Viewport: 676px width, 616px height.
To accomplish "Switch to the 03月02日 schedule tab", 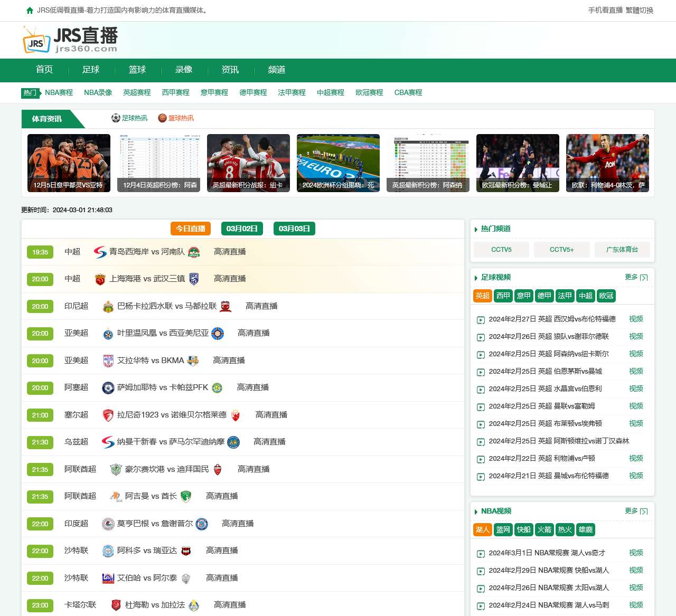I will (x=242, y=229).
